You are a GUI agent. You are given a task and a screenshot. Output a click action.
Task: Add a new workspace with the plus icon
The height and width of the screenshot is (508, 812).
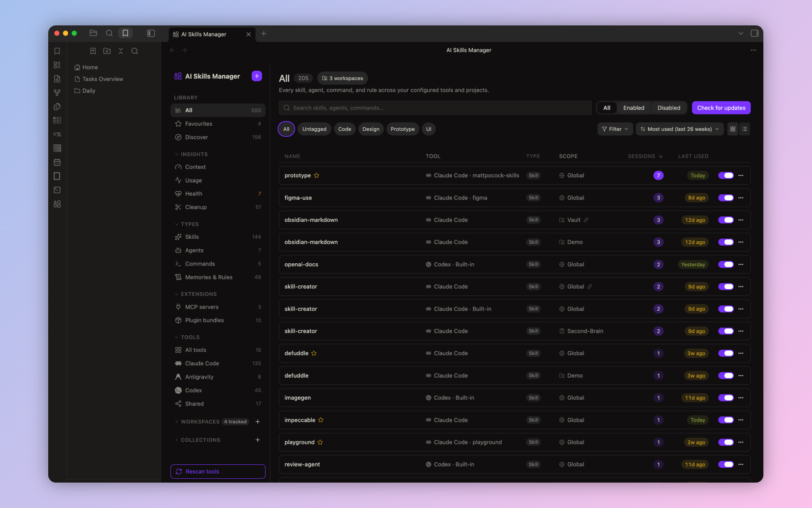(258, 422)
